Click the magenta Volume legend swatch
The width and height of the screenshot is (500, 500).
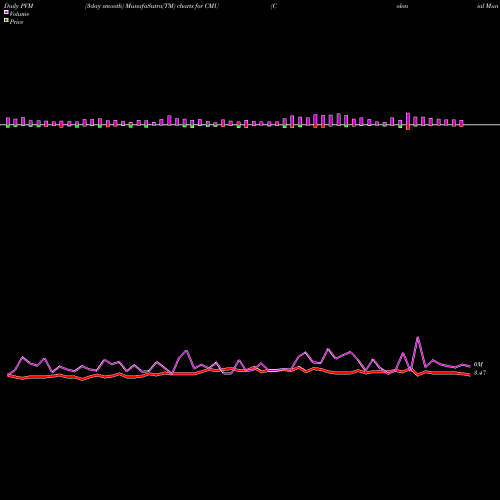[6, 12]
